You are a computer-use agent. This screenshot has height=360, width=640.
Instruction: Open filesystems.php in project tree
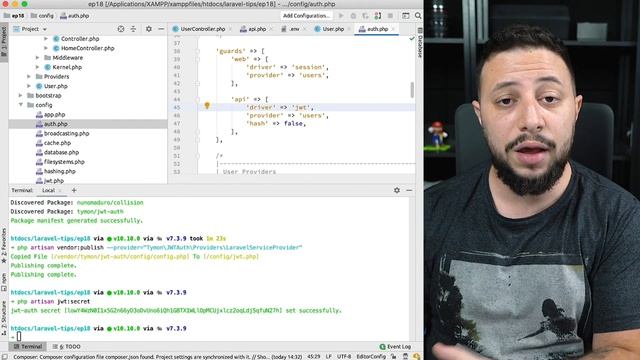(64, 162)
